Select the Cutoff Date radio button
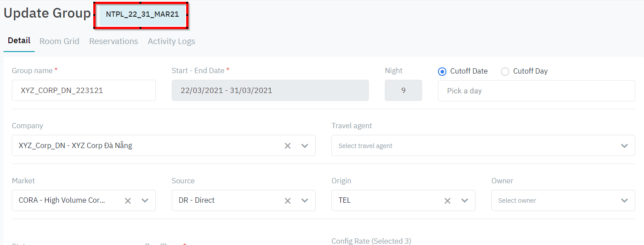This screenshot has width=644, height=245. pyautogui.click(x=442, y=71)
